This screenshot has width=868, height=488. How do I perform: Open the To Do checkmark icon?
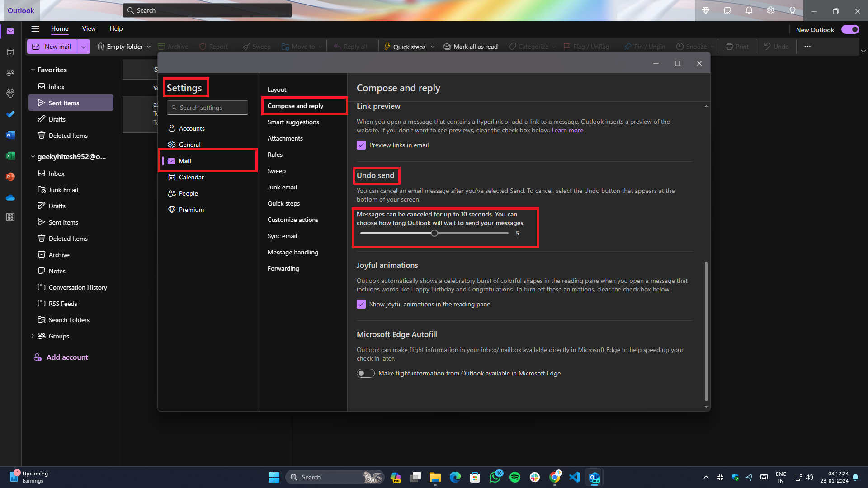coord(10,114)
